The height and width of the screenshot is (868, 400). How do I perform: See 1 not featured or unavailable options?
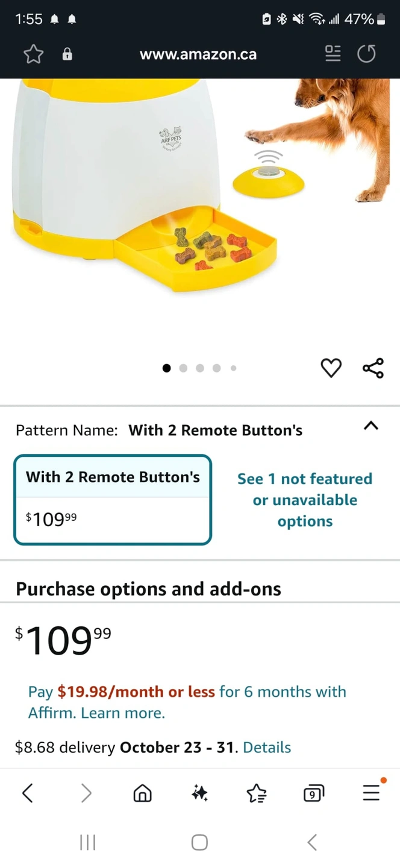(x=305, y=500)
